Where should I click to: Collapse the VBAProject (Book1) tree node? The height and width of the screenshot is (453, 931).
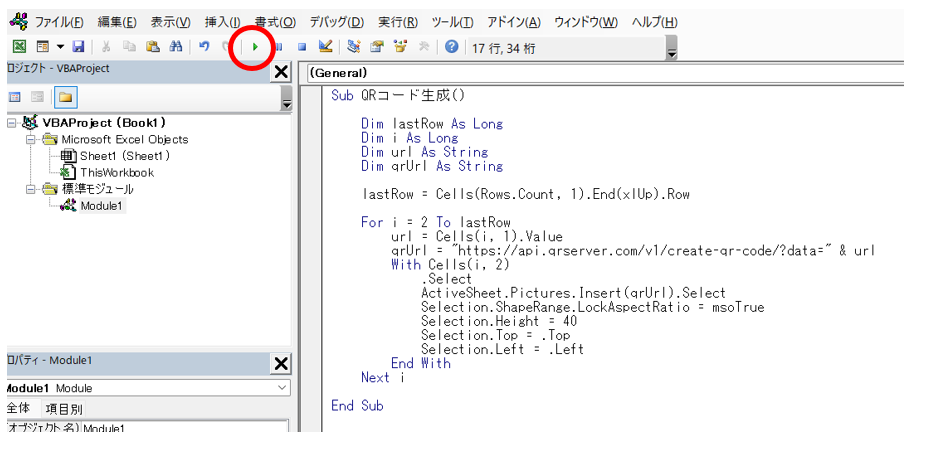[x=11, y=123]
